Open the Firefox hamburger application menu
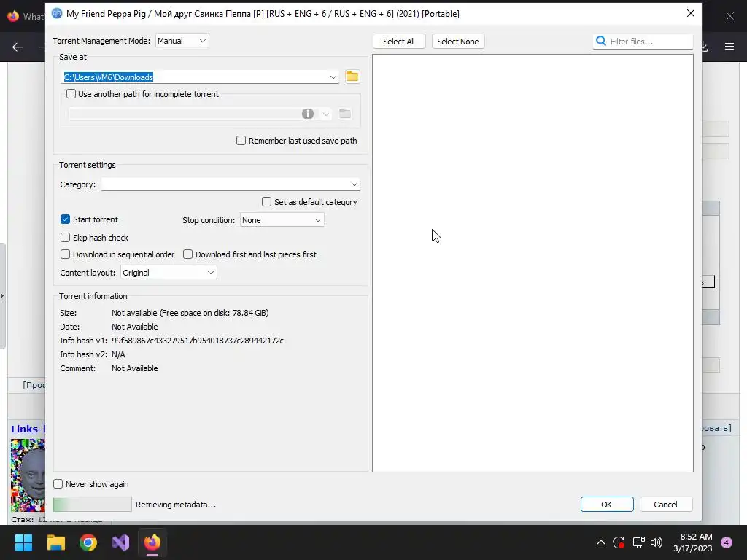The height and width of the screenshot is (560, 747). (x=729, y=47)
